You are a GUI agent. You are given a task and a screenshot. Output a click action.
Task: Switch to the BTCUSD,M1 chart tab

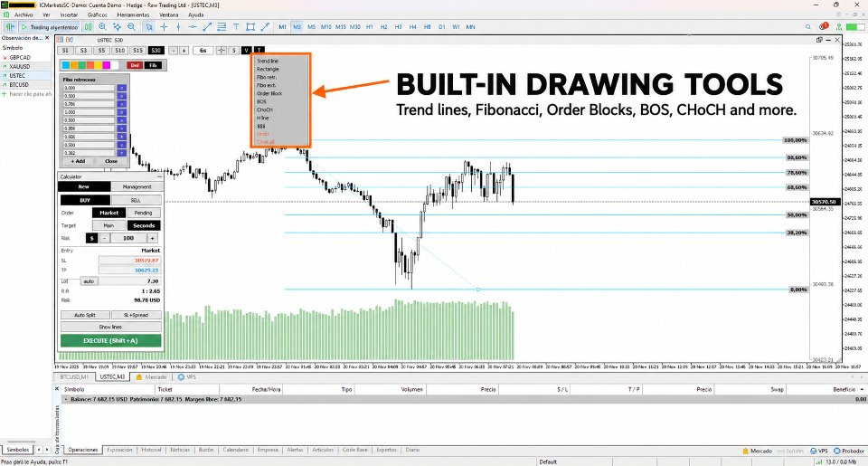pos(74,376)
